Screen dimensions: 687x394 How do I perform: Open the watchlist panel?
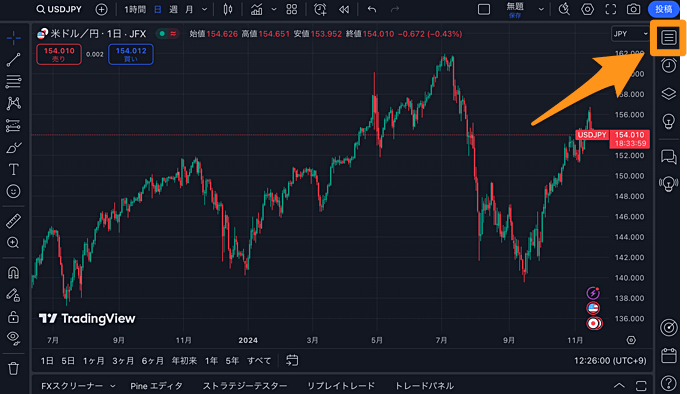point(668,38)
